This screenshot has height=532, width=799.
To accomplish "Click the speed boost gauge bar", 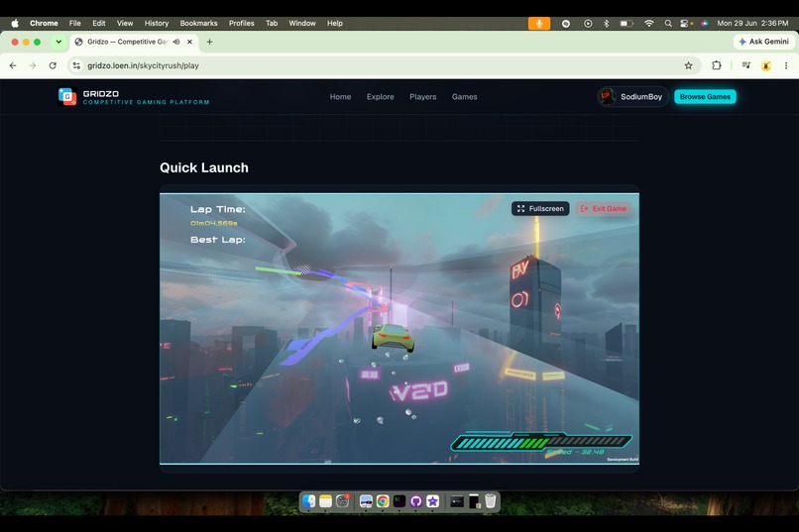I will click(x=541, y=442).
